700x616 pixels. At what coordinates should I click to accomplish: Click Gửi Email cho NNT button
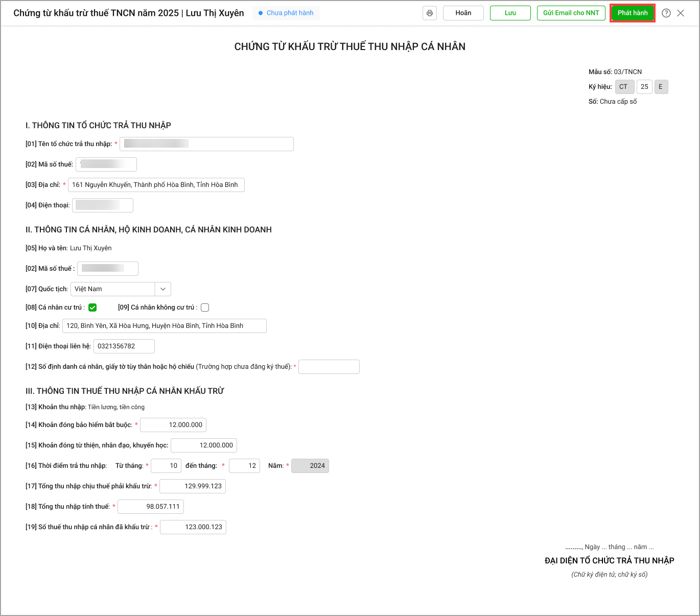pyautogui.click(x=571, y=13)
